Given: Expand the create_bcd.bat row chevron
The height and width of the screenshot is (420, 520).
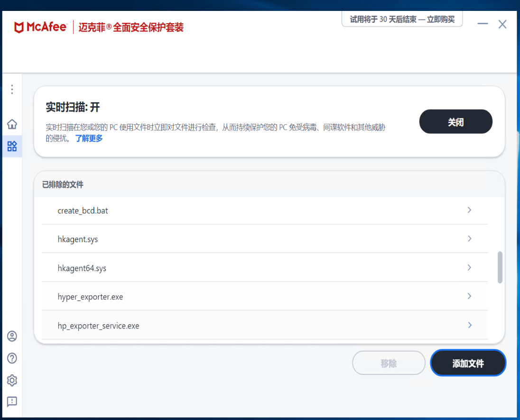Looking at the screenshot, I should (x=469, y=210).
